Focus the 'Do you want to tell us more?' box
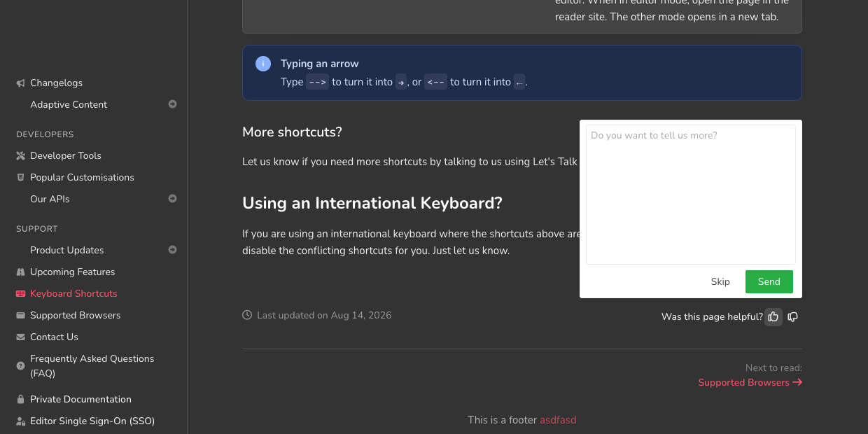Screen dimensions: 868x434 tap(691, 195)
